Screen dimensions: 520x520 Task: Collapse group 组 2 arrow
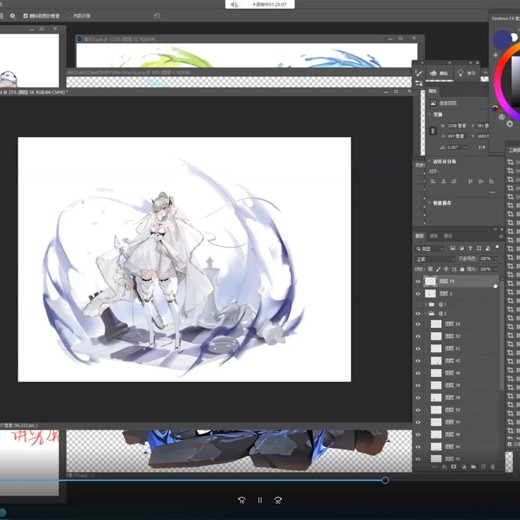click(x=426, y=314)
